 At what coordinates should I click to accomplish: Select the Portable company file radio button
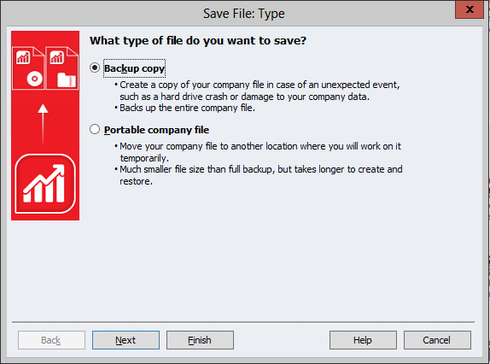pyautogui.click(x=95, y=129)
